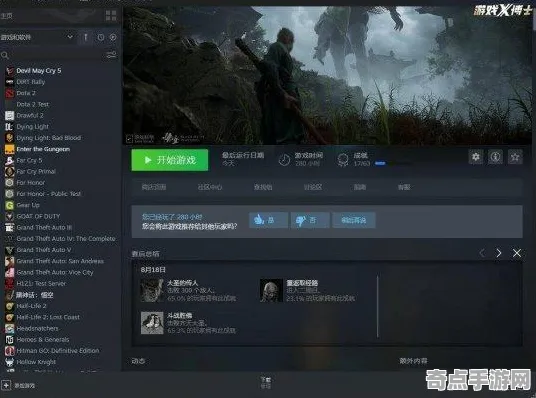Image resolution: width=536 pixels, height=398 pixels.
Task: Click the 添加游戏 plus icon
Action: point(6,385)
